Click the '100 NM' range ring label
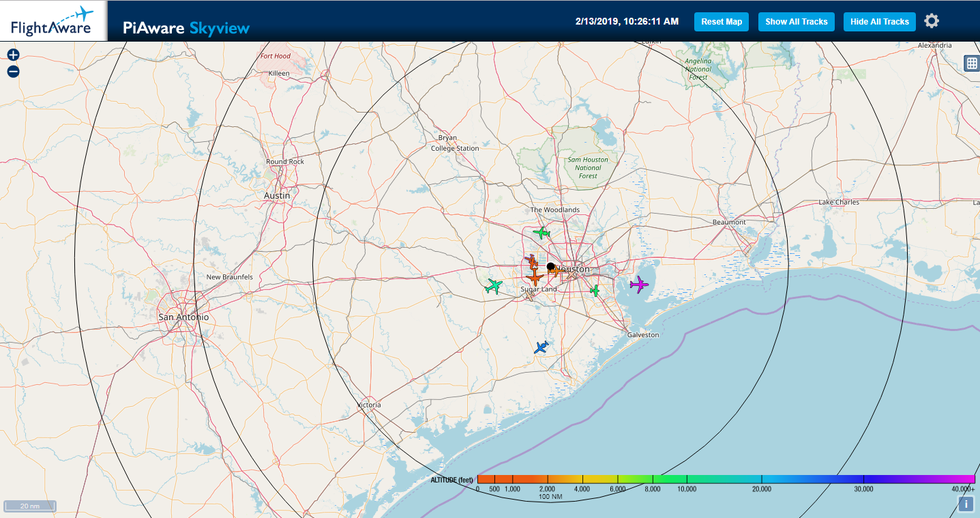980x518 pixels. point(550,497)
